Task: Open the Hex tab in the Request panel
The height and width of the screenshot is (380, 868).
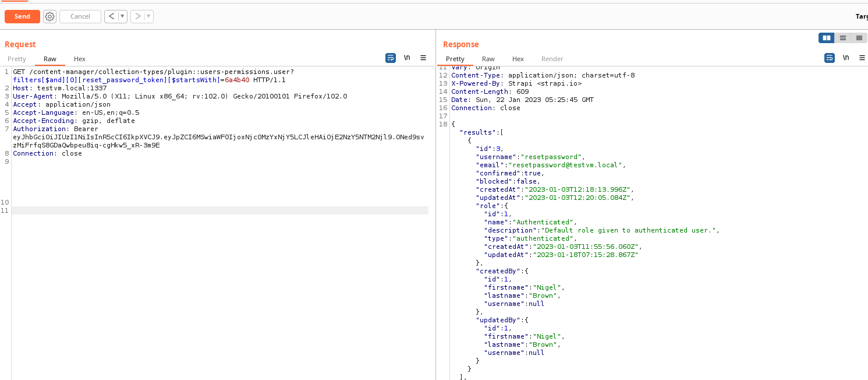Action: tap(80, 59)
